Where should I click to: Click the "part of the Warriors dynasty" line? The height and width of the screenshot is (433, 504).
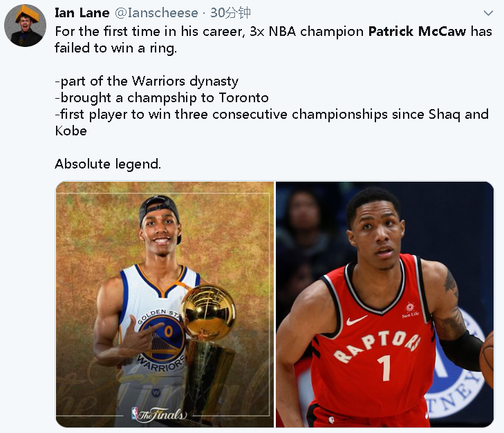(147, 81)
